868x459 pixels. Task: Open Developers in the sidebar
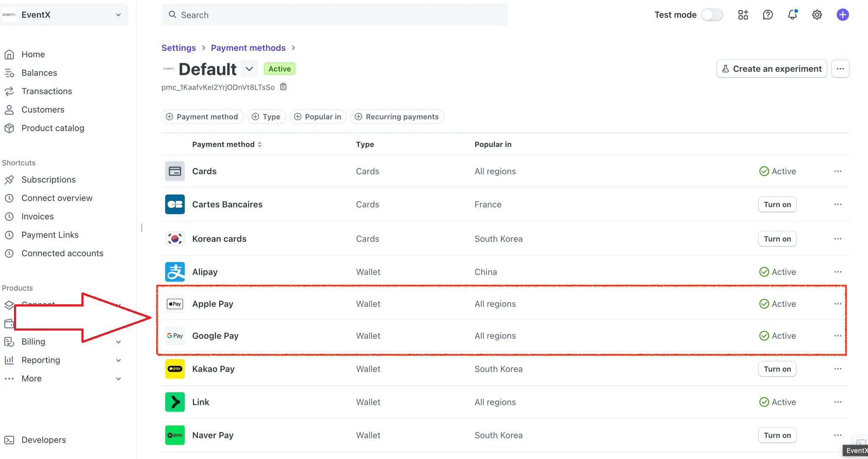(44, 440)
